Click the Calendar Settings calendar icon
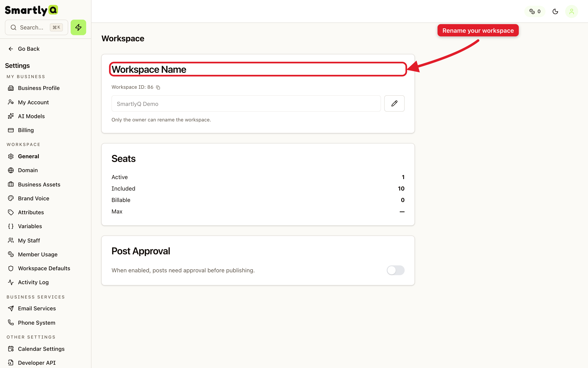 point(11,349)
